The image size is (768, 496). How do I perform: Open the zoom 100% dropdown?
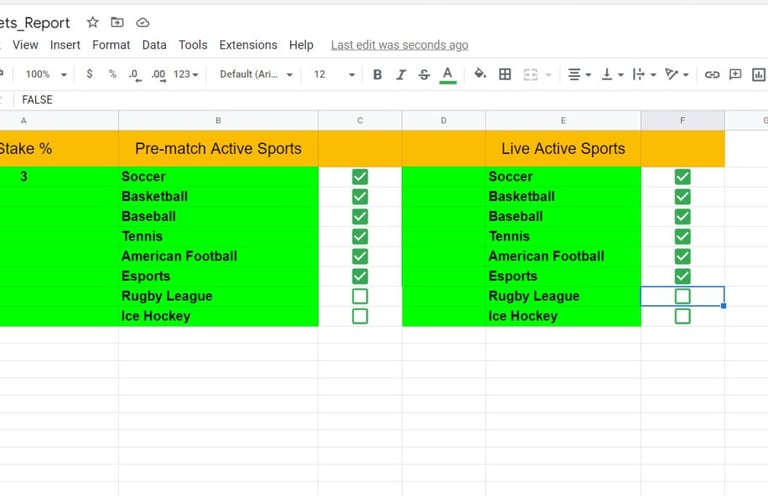(46, 74)
